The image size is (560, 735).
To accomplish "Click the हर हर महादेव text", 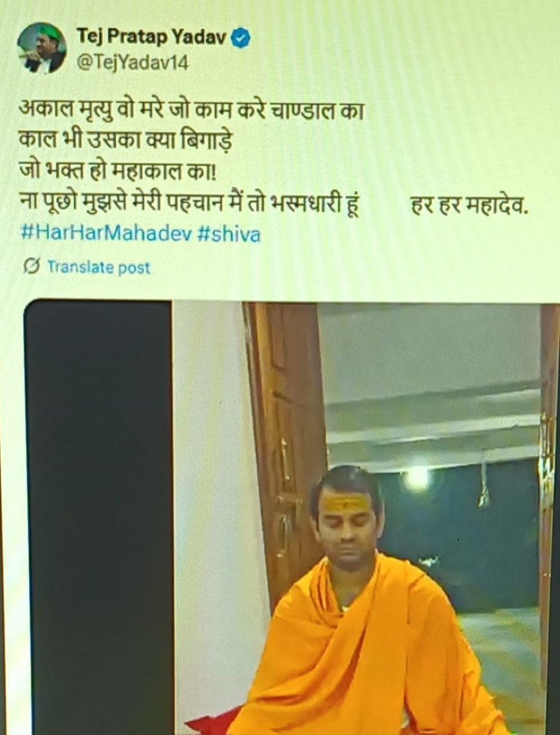I will [469, 205].
